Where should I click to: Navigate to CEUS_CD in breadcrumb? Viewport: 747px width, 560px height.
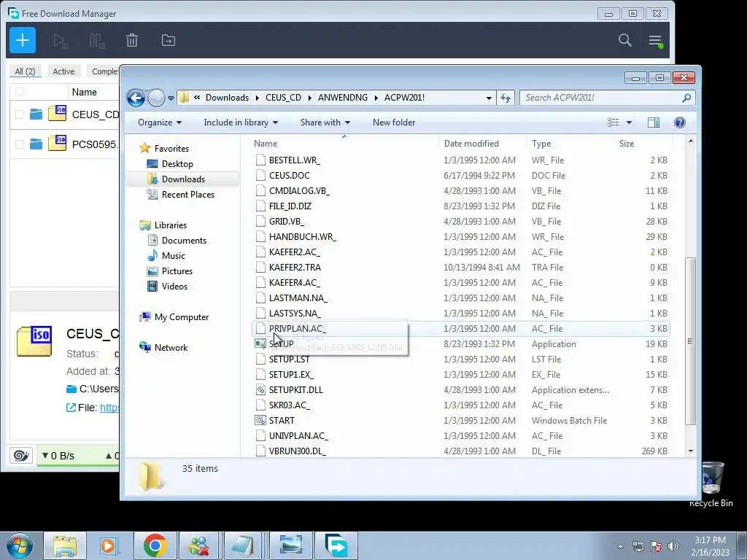click(284, 98)
